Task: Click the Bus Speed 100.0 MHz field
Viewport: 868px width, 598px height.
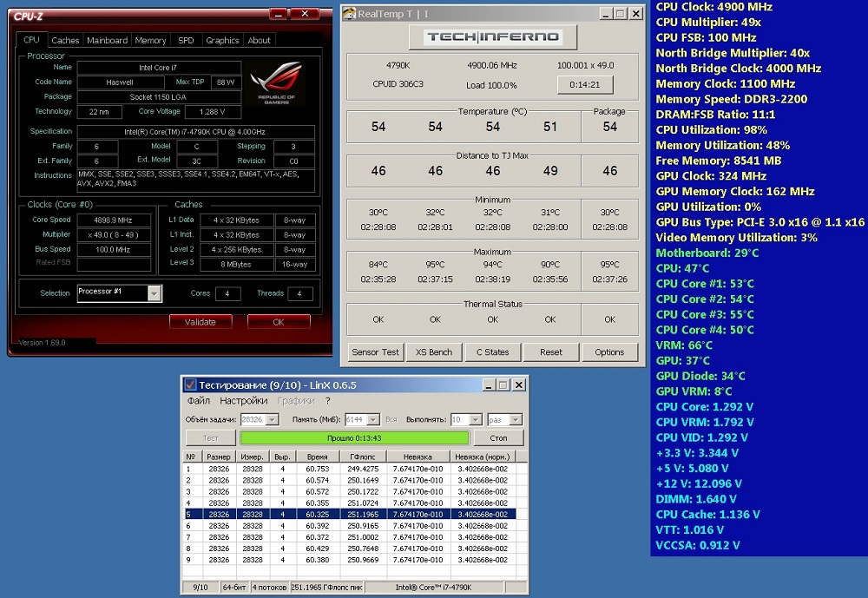Action: click(114, 250)
